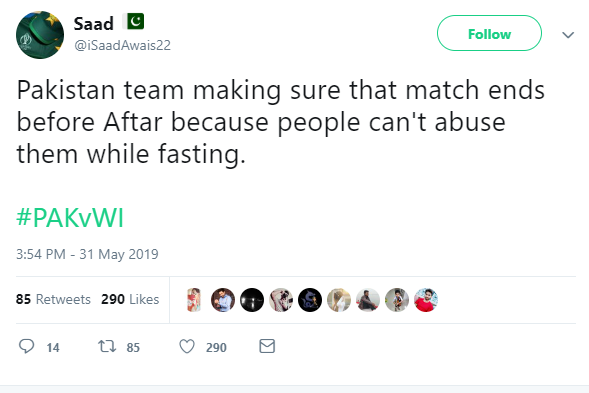View the 290 Likes list

tap(130, 299)
